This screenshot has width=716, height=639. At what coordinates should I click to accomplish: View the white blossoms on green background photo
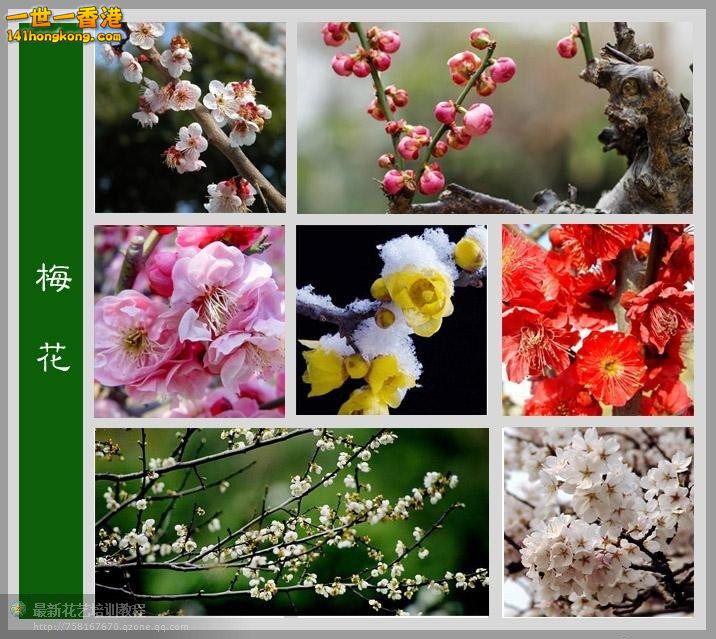pos(292,521)
